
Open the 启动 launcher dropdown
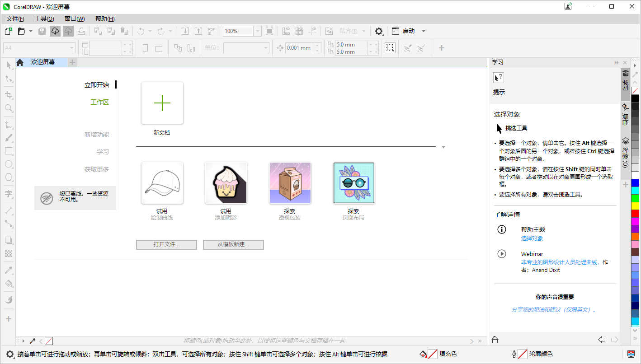(x=424, y=31)
